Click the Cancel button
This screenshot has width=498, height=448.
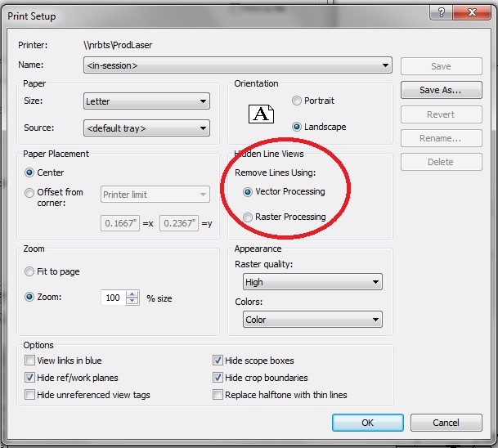pyautogui.click(x=446, y=423)
